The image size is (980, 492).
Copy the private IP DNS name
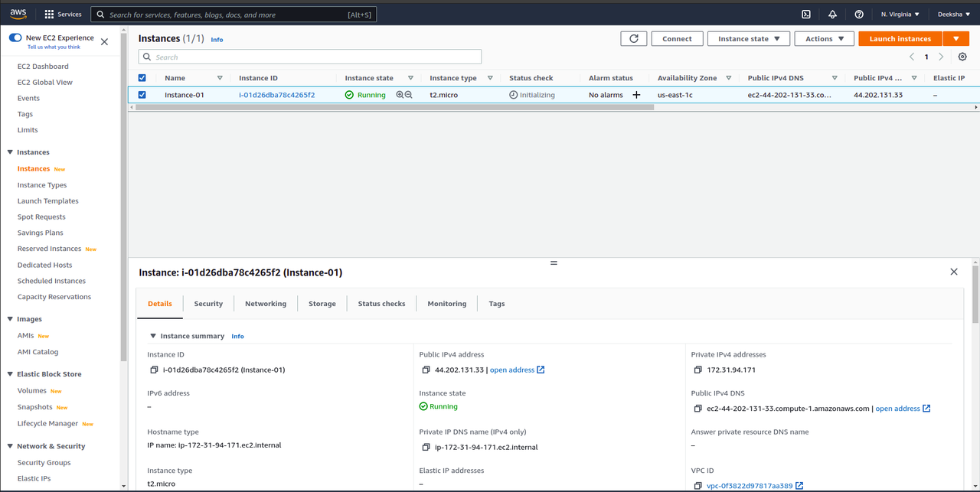point(426,448)
